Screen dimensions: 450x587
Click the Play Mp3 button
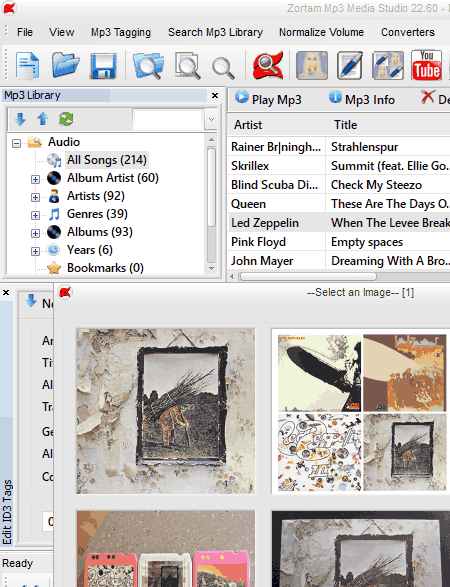(268, 99)
